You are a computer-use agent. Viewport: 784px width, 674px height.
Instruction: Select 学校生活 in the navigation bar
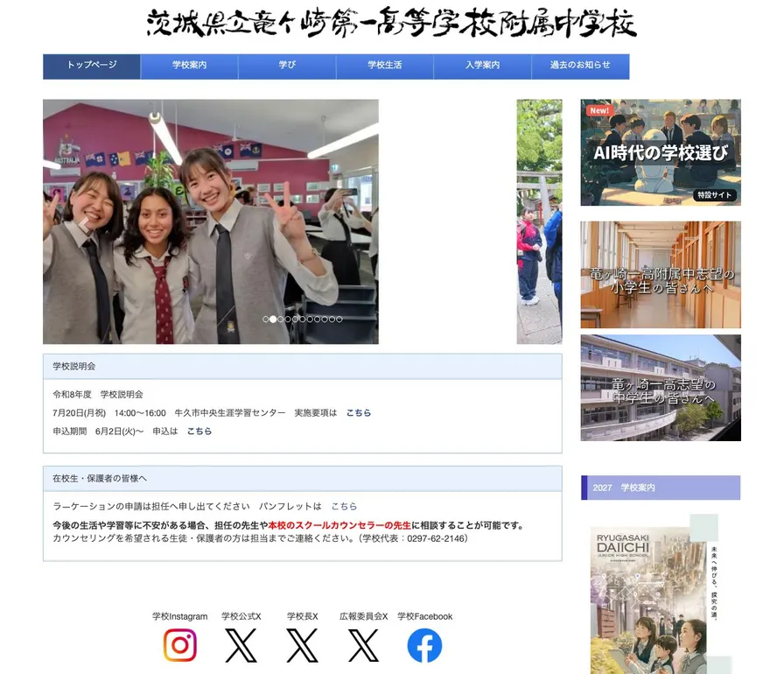click(x=385, y=67)
